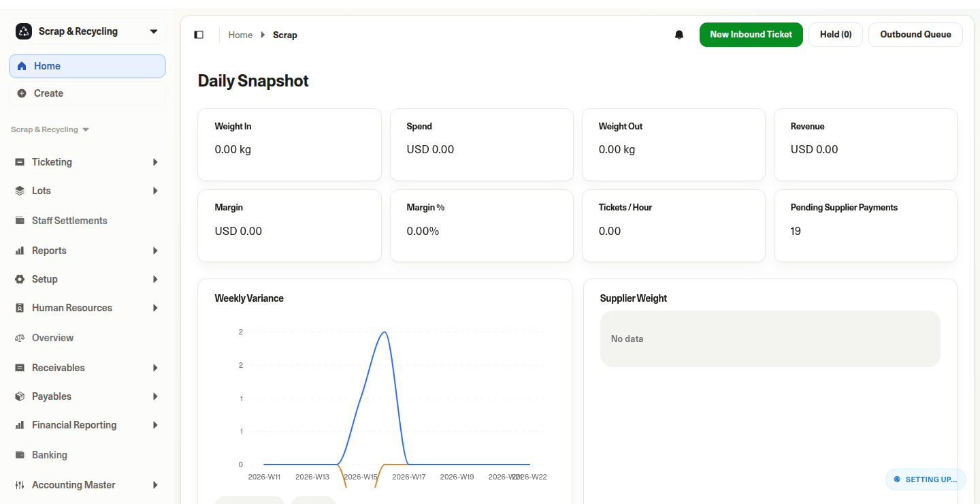This screenshot has width=980, height=504.
Task: Click the Banking icon in sidebar
Action: pos(20,455)
